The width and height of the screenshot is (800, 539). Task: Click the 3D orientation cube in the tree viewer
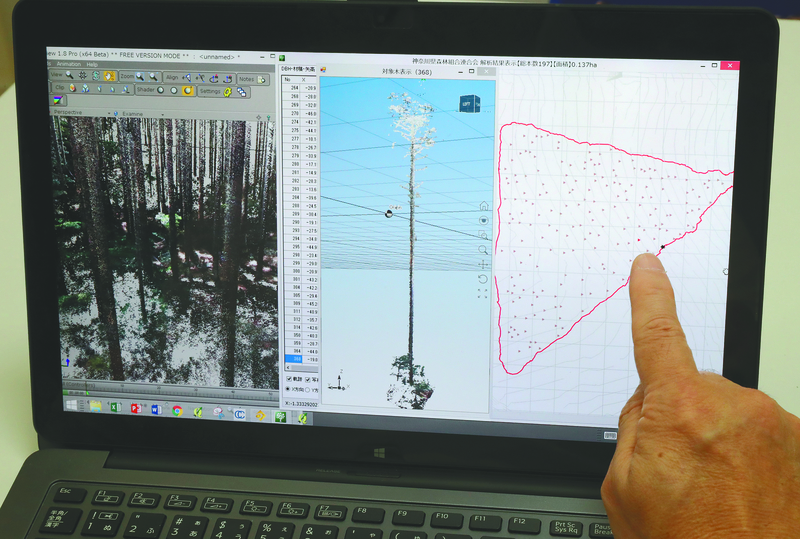470,103
